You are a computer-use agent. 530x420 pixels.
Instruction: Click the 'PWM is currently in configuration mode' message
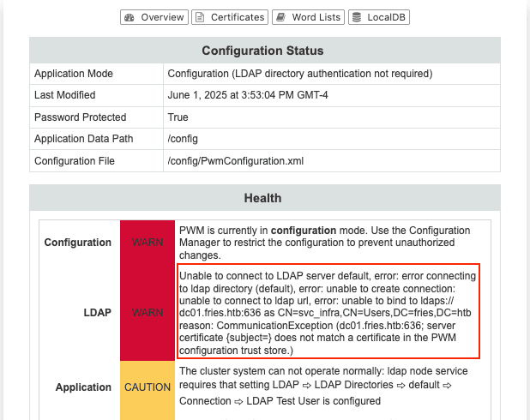(x=324, y=243)
